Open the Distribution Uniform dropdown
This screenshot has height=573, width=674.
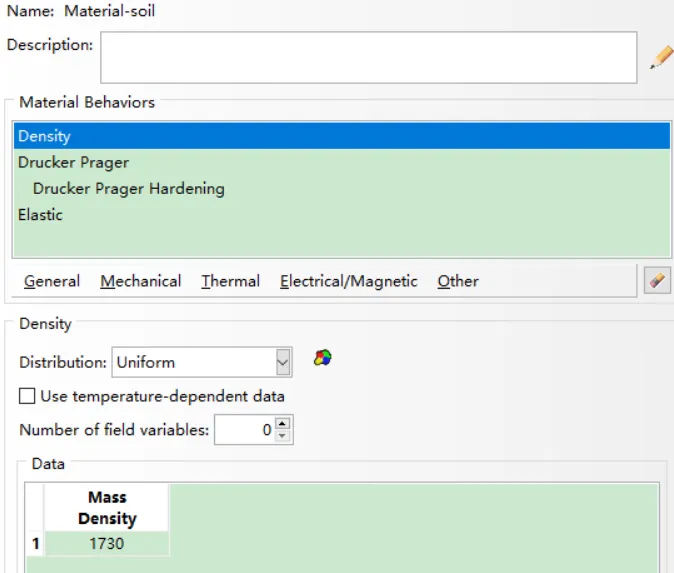pyautogui.click(x=202, y=362)
